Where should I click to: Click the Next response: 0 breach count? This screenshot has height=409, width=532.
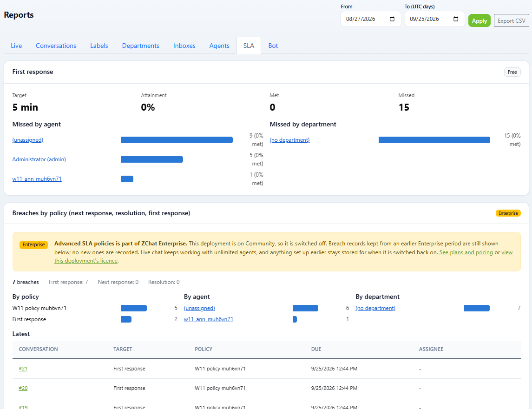pyautogui.click(x=118, y=282)
